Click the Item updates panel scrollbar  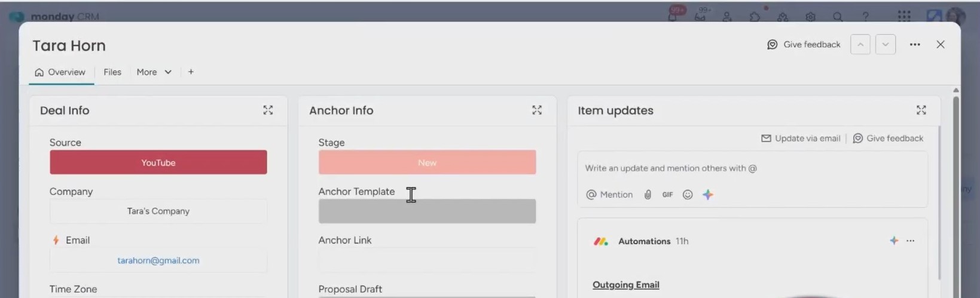pos(939,203)
